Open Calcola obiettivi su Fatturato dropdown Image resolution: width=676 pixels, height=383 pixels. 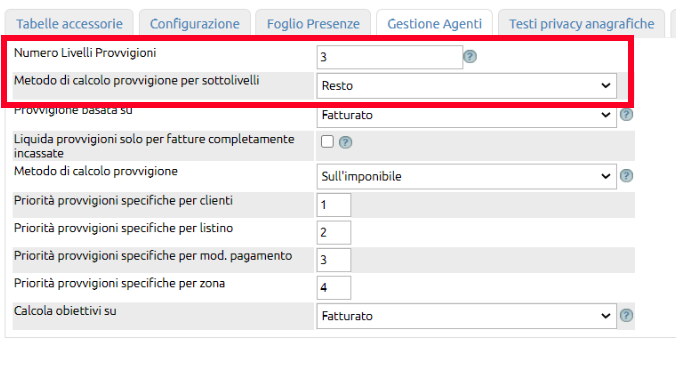[466, 316]
